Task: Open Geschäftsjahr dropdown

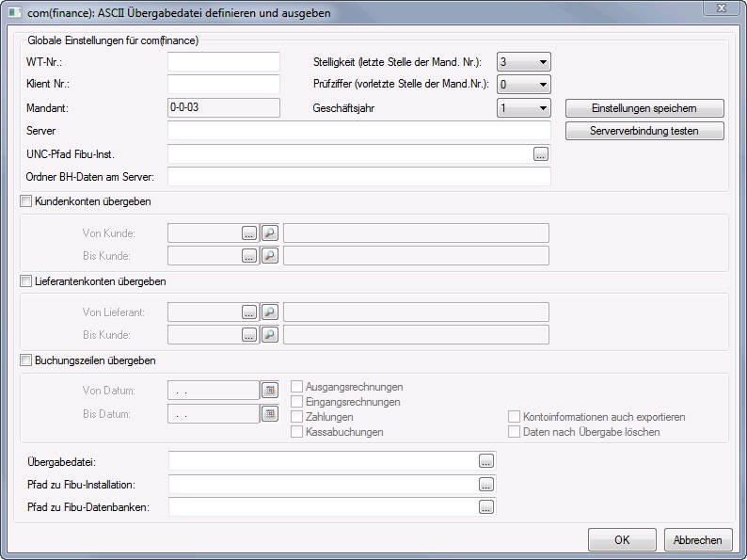Action: click(524, 108)
